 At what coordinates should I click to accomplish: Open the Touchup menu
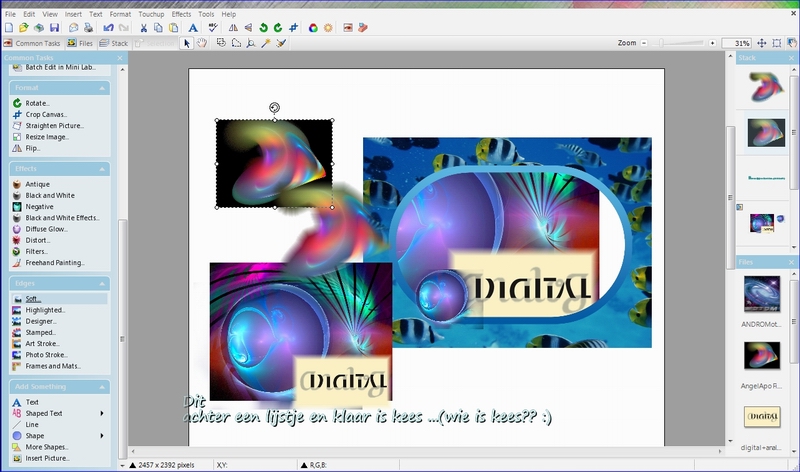click(x=151, y=15)
